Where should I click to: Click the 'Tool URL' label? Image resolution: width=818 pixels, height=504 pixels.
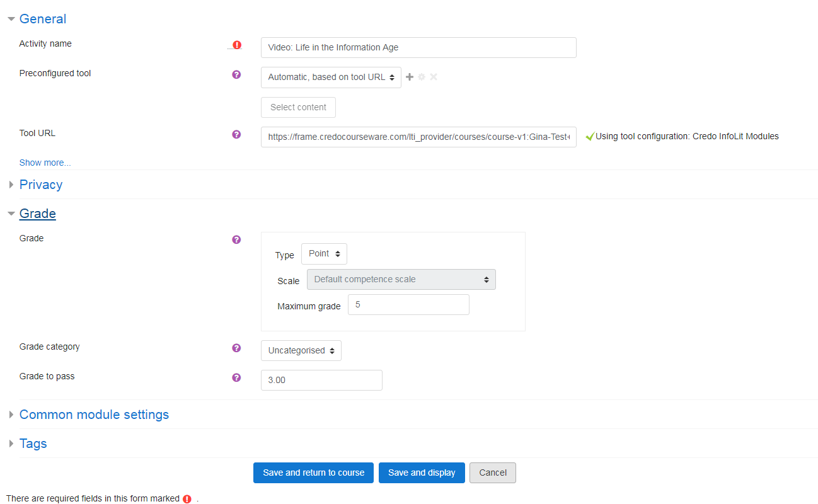tap(37, 133)
